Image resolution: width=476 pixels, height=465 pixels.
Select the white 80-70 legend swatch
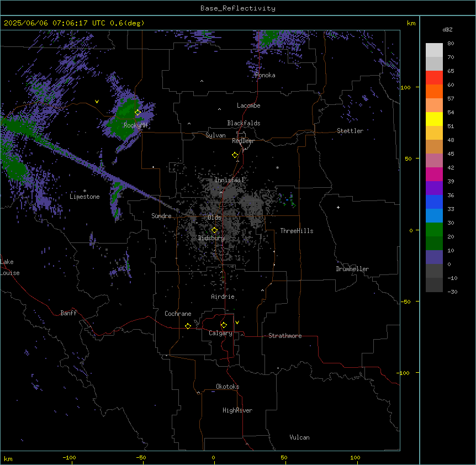[434, 50]
